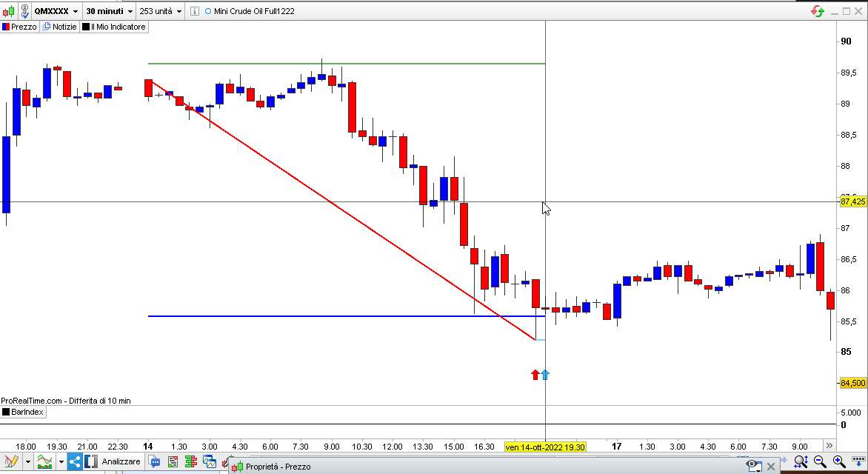
Task: Click the zoom-fit magnifier with arrows
Action: [801, 461]
